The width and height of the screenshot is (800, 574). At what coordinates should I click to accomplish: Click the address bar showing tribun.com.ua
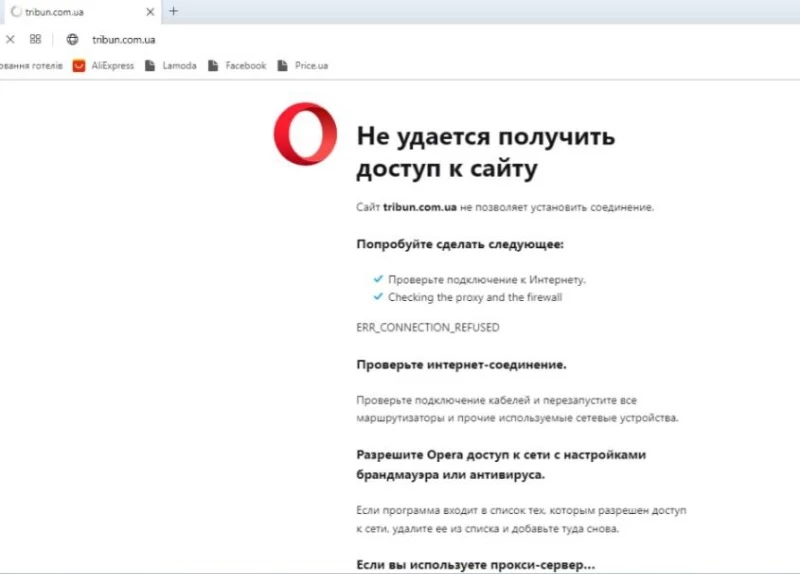(124, 40)
